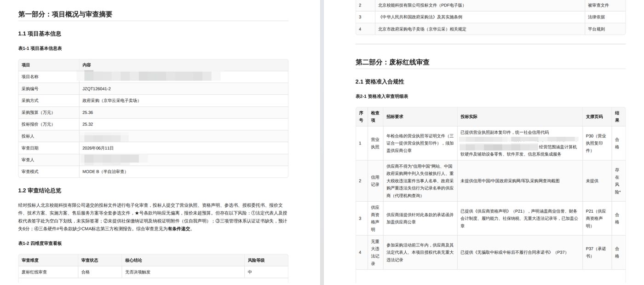644x285 pixels.
Task: Click the 1.2 审查结论总览 subheading
Action: 40,191
